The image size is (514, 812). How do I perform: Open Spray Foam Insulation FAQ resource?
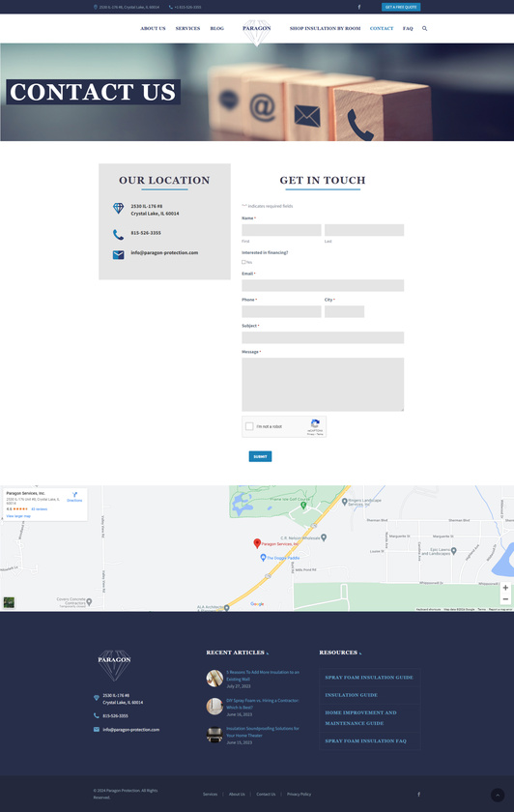(x=365, y=741)
